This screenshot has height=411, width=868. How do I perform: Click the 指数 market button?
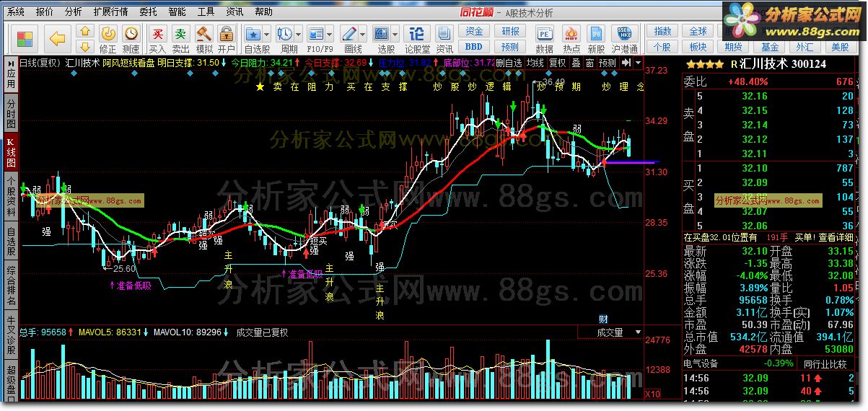coord(662,31)
